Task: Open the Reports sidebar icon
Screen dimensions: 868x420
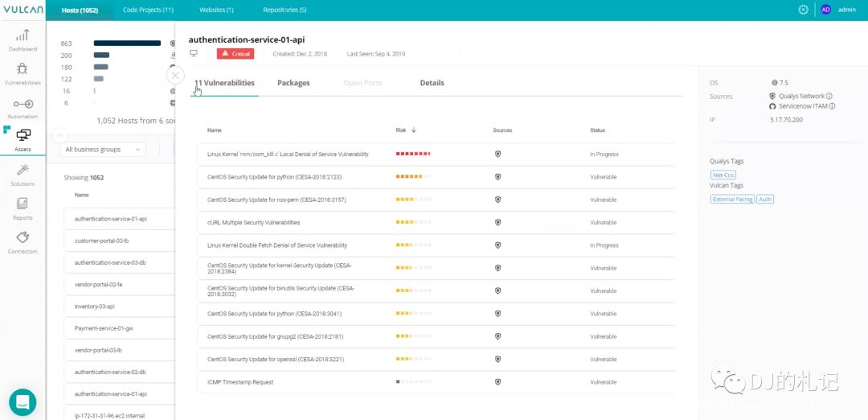Action: tap(23, 204)
